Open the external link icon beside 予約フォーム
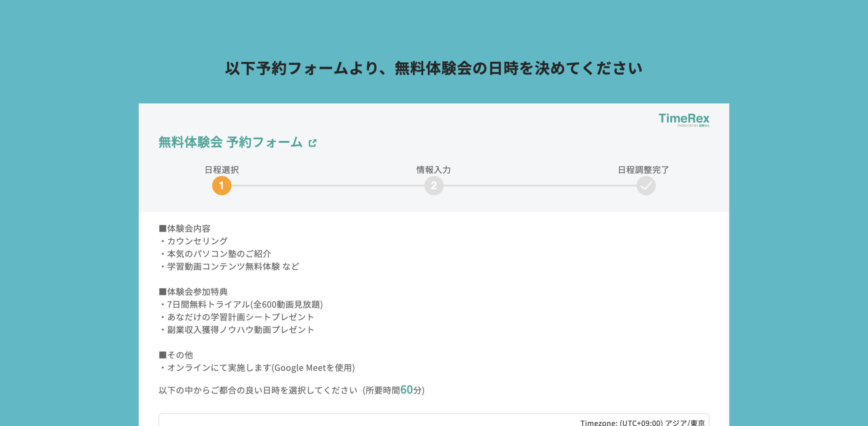 (x=312, y=143)
